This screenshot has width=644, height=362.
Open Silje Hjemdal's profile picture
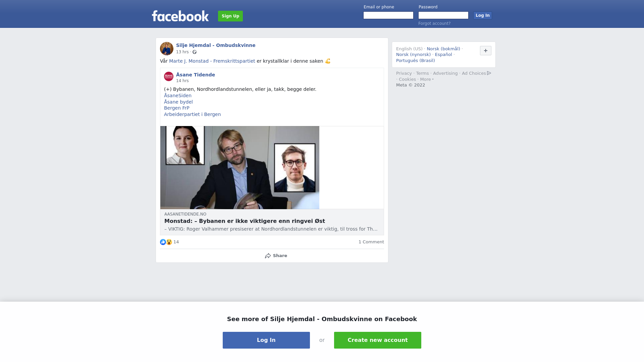coord(167,49)
